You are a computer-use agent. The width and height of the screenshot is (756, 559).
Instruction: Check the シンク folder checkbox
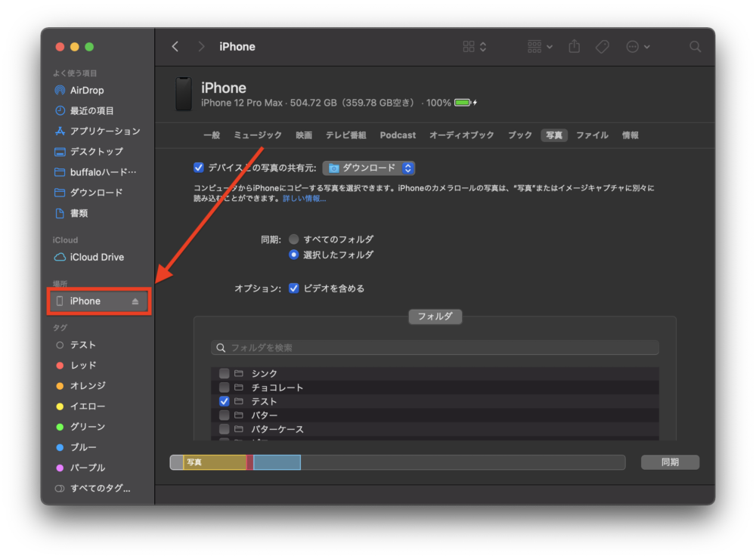tap(225, 373)
